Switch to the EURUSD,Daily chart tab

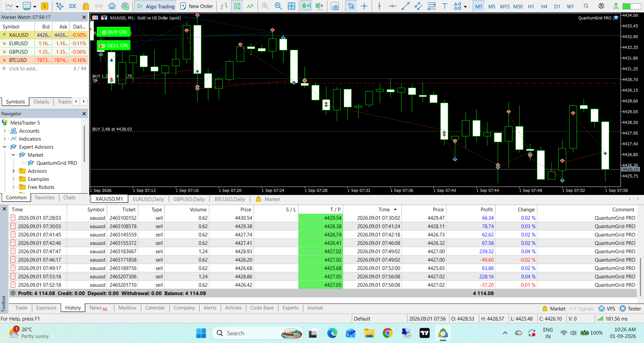(x=148, y=199)
